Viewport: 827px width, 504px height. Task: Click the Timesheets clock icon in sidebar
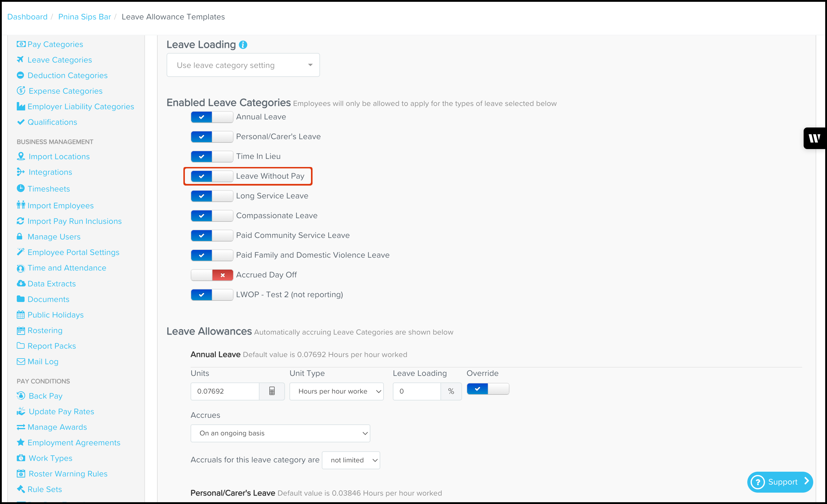coord(20,189)
